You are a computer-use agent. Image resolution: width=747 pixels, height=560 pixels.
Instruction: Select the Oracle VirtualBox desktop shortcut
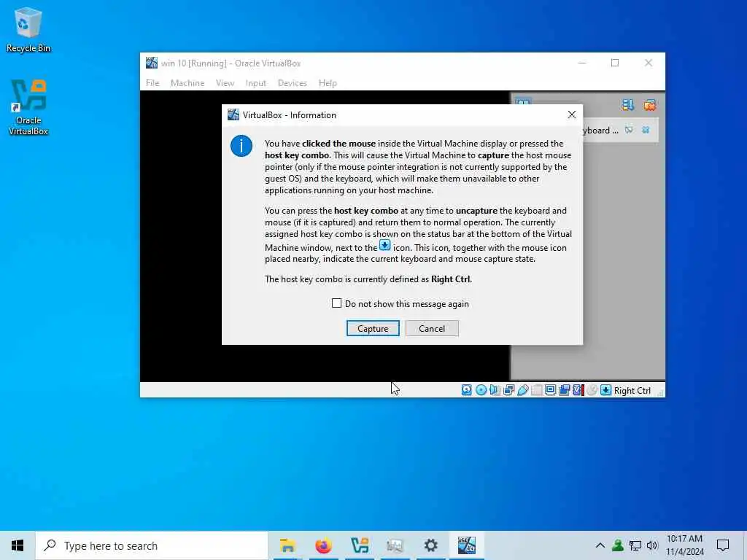28,108
